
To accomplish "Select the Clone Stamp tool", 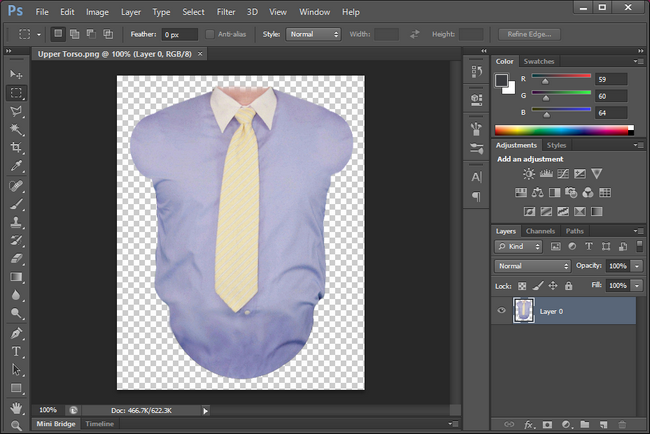I will [x=16, y=222].
